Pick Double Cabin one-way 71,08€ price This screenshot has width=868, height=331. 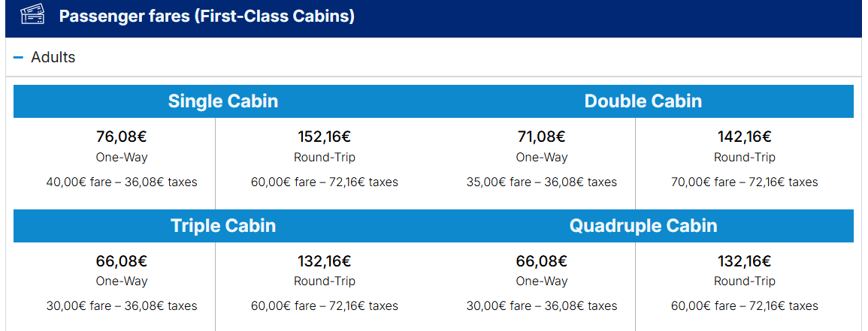point(542,137)
